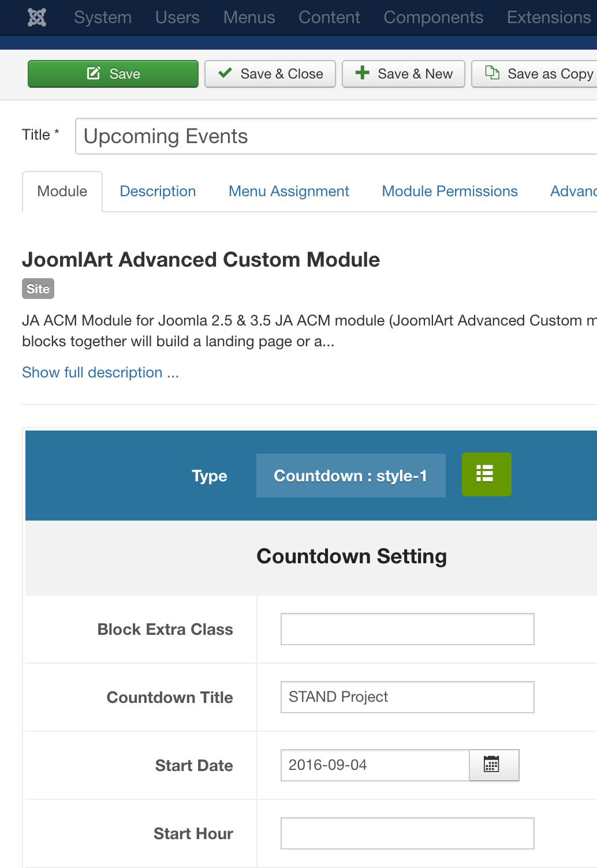597x868 pixels.
Task: Open the Countdown : style-1 type dropdown
Action: [x=350, y=476]
